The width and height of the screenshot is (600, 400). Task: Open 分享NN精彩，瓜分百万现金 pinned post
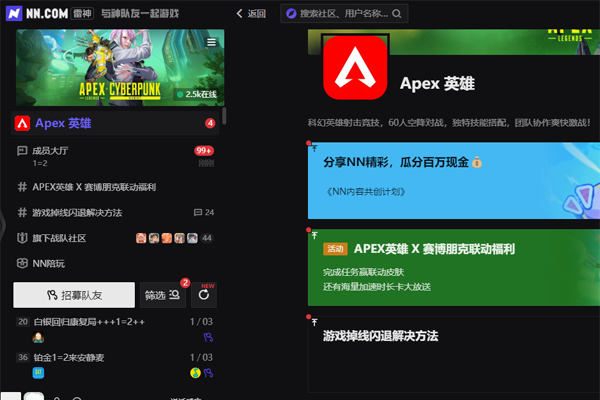(x=454, y=181)
